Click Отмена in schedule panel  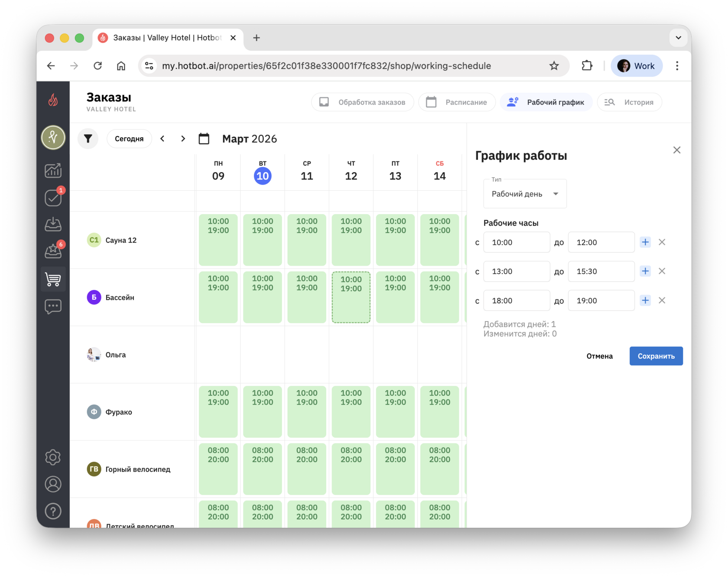599,356
